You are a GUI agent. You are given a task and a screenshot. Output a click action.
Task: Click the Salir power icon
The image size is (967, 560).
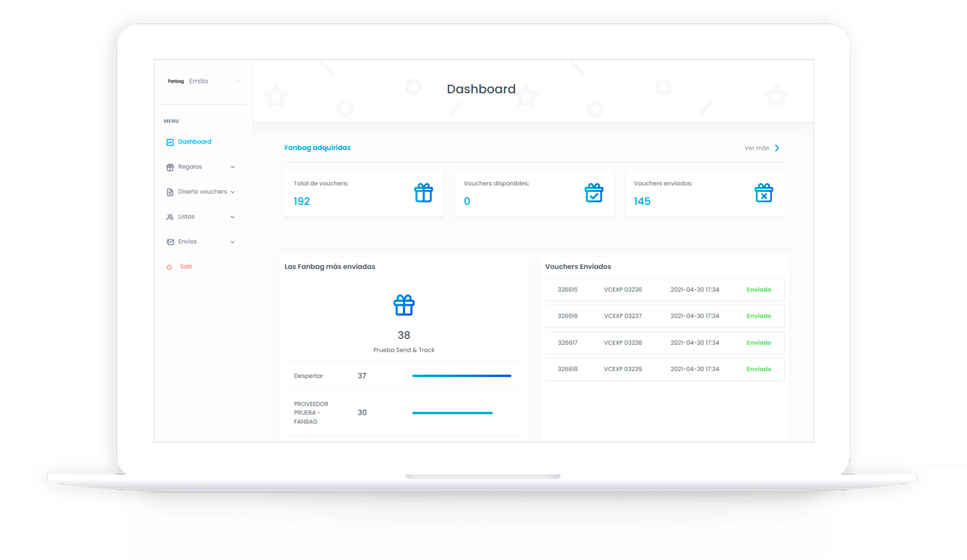[169, 267]
